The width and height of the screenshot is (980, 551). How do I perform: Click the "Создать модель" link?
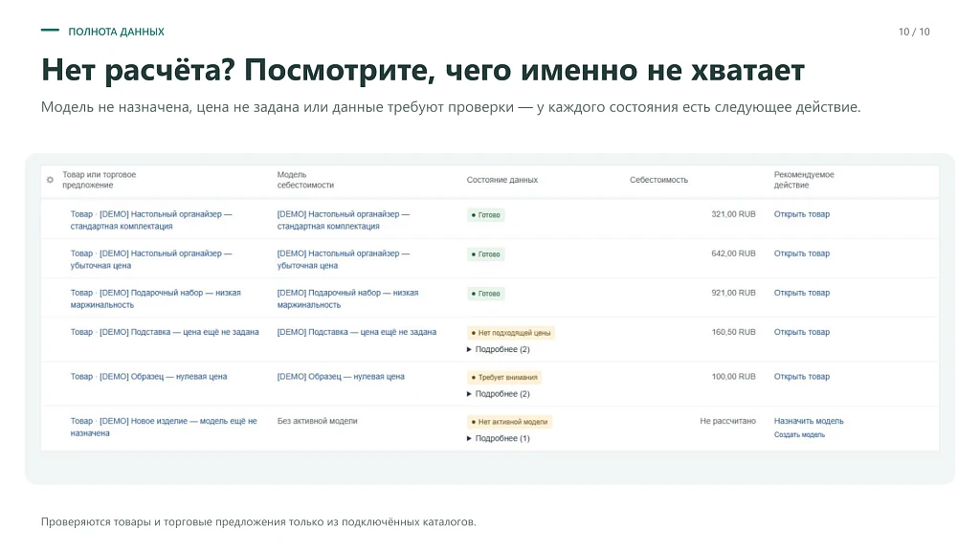point(799,434)
